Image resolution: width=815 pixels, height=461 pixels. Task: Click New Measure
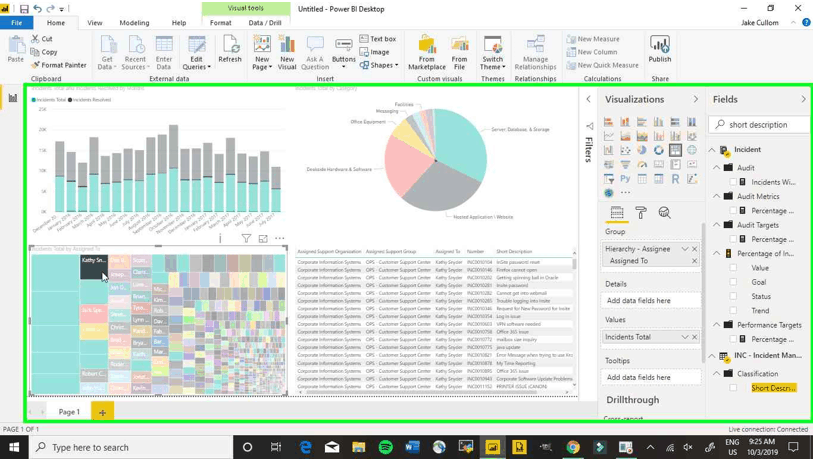point(593,39)
